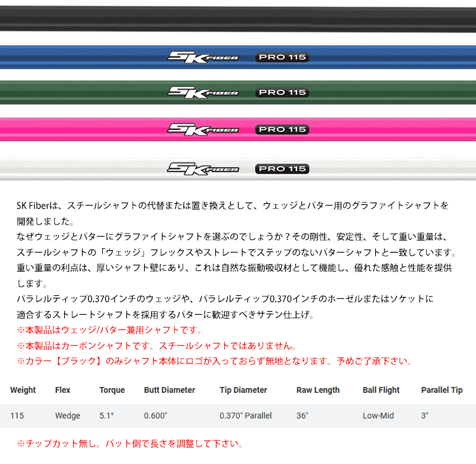Click the line starting 適合するストレートシャフト

[166, 314]
